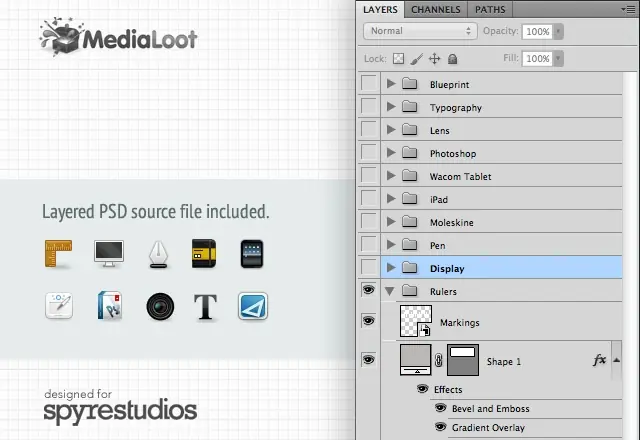Lock transparent pixels icon
Screen dimensions: 640x440
click(x=398, y=59)
